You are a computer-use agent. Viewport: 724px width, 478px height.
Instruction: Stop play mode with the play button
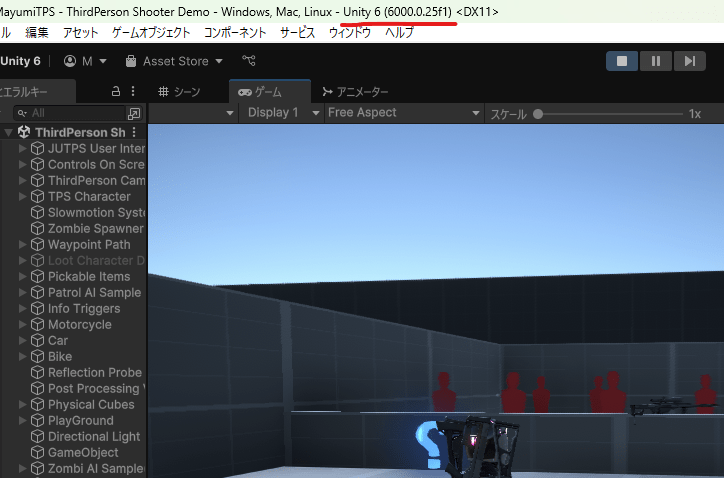(x=621, y=61)
